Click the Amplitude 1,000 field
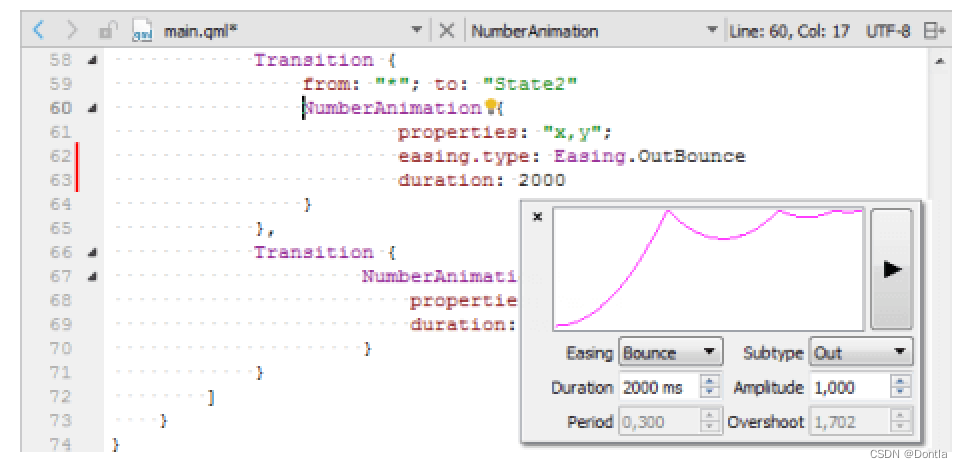This screenshot has width=962, height=468. point(850,388)
